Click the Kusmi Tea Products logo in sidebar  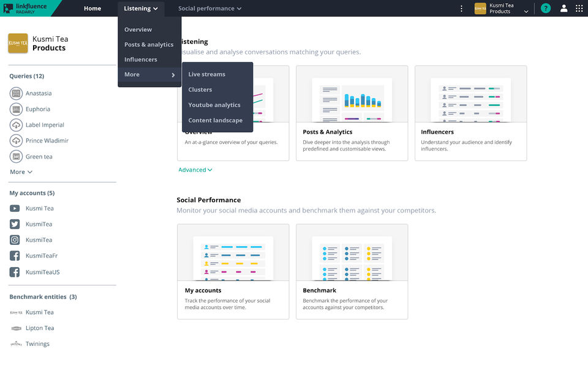[18, 43]
